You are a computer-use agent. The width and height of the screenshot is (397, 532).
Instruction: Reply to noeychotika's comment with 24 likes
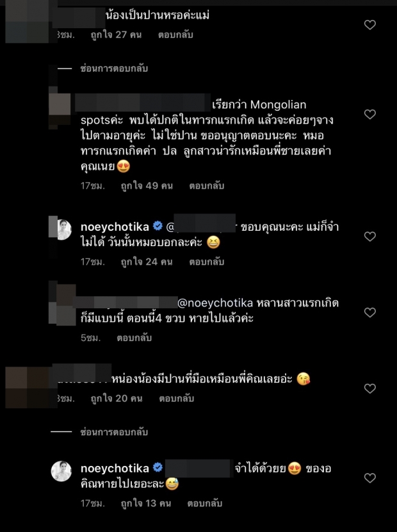click(x=207, y=262)
